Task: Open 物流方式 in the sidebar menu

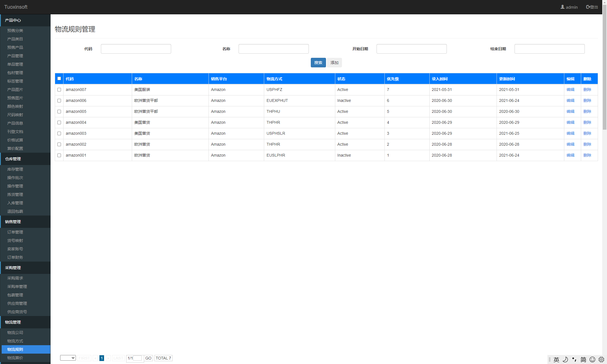Action: tap(15, 341)
